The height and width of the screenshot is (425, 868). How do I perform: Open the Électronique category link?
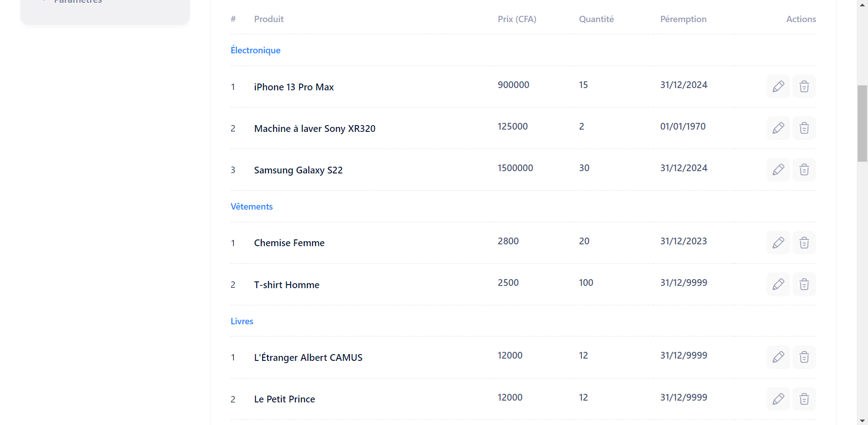(255, 50)
